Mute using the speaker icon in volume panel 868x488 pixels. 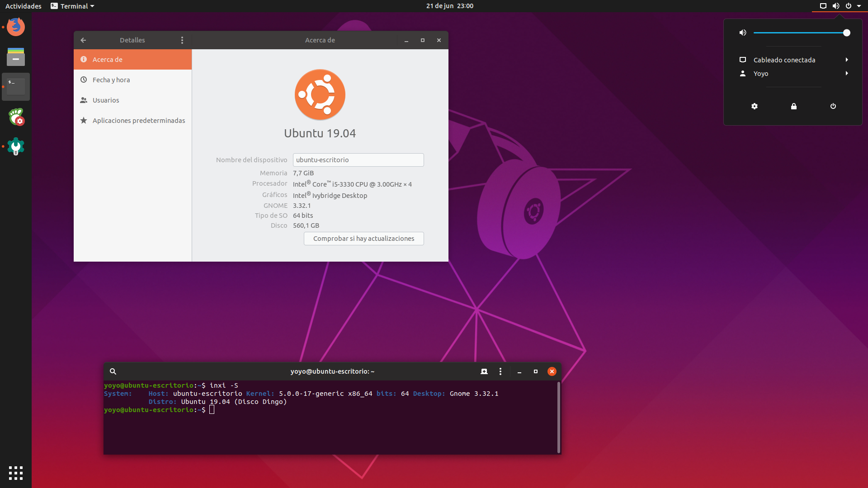tap(743, 33)
